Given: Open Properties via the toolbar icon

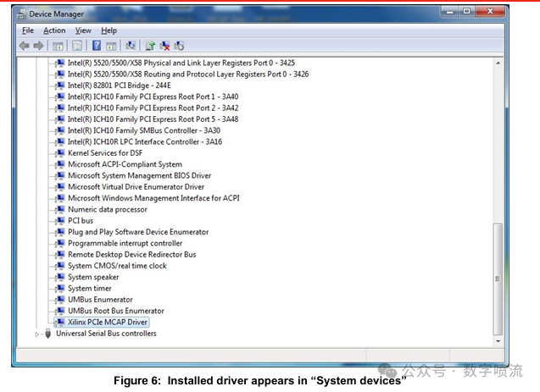Looking at the screenshot, I should tap(77, 46).
